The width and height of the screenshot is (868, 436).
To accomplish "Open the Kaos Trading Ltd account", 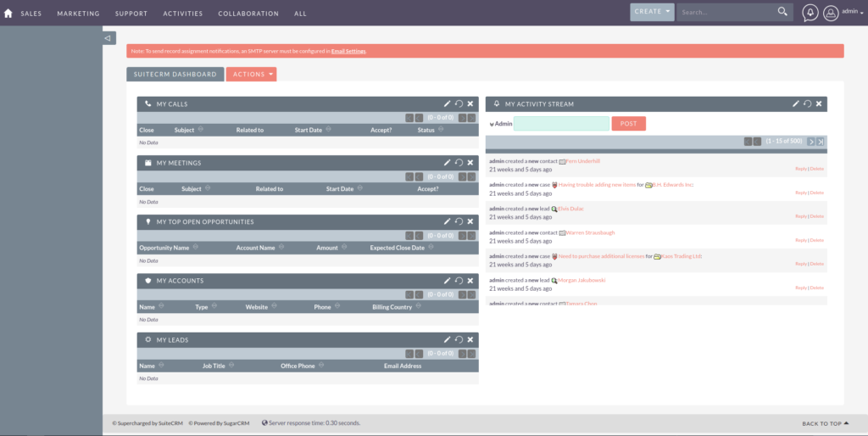I will pos(681,256).
